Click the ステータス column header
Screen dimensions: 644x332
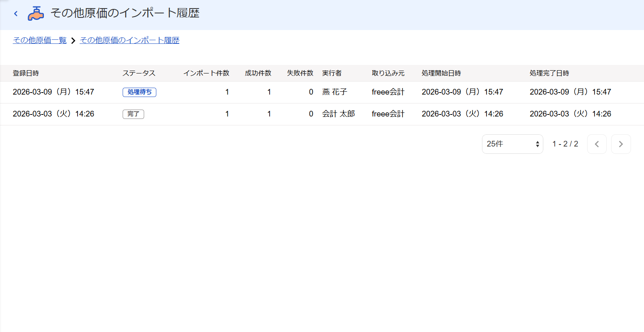pyautogui.click(x=139, y=73)
